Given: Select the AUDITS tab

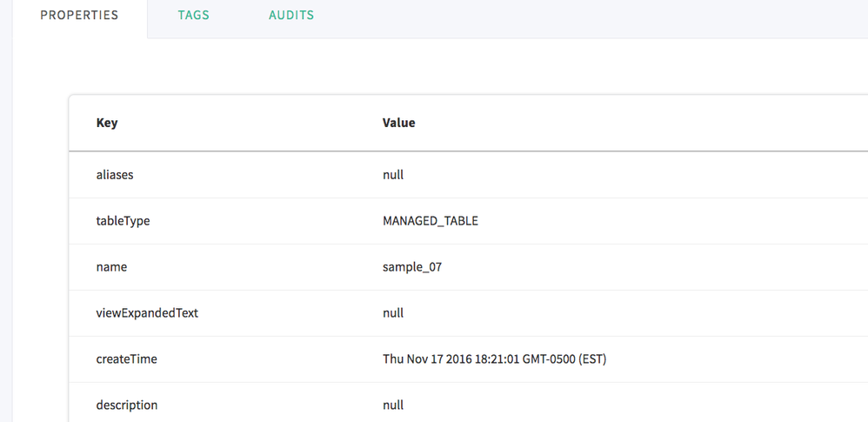Looking at the screenshot, I should click(x=291, y=16).
